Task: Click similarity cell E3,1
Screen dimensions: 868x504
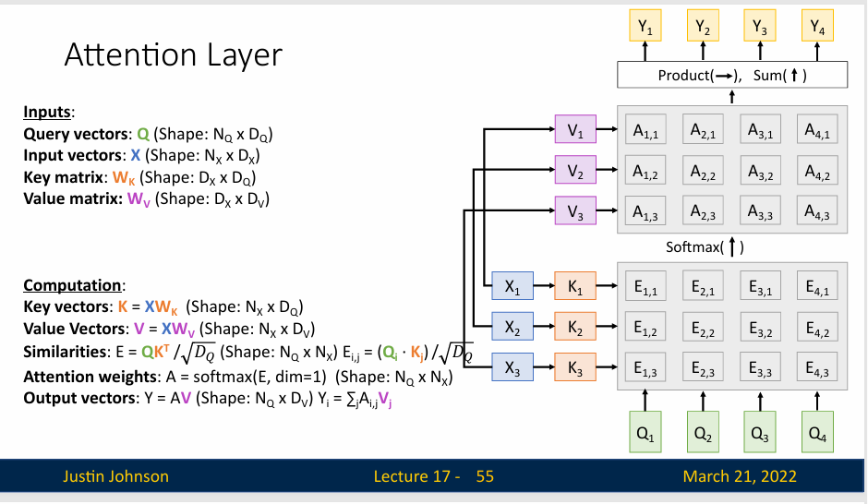Action: pyautogui.click(x=761, y=285)
